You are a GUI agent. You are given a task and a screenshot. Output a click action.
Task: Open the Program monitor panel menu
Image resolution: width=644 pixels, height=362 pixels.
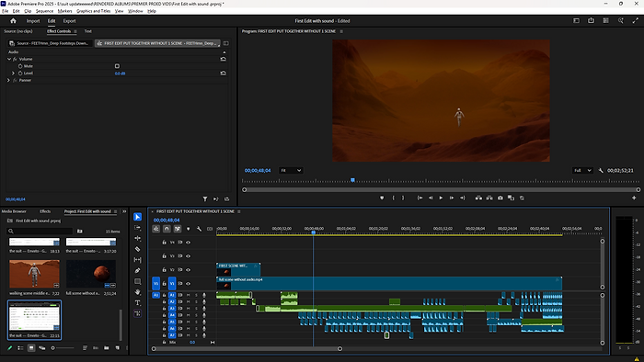tap(341, 31)
